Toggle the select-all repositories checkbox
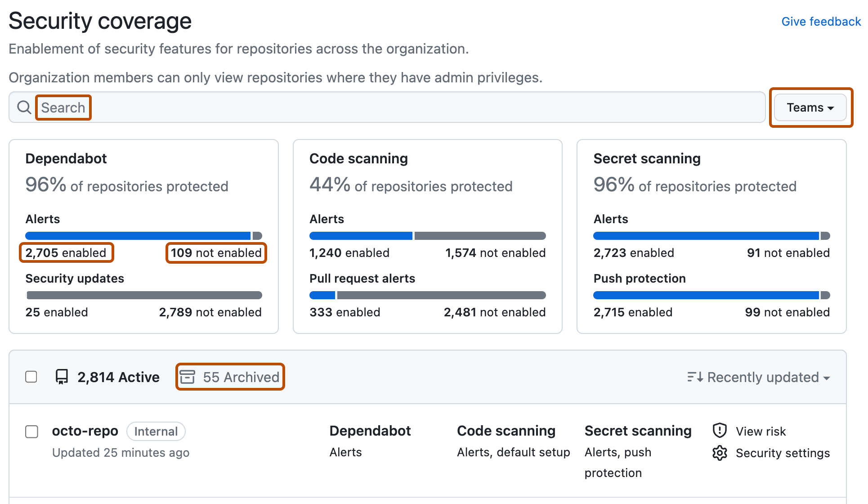This screenshot has width=868, height=504. [31, 377]
